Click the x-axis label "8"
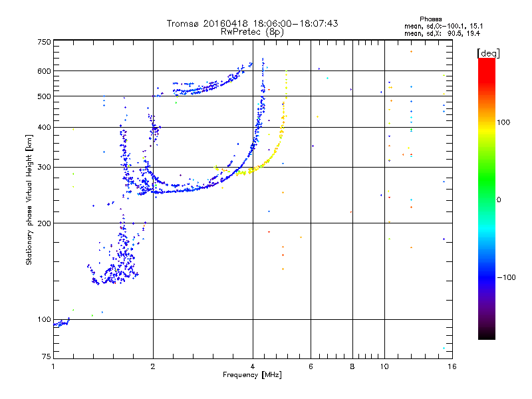This screenshot has height=399, width=532. [x=352, y=366]
